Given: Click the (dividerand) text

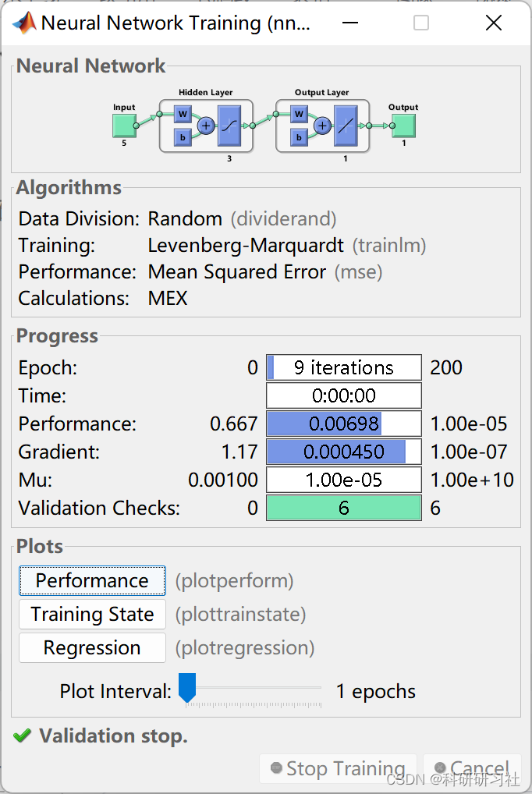Looking at the screenshot, I should point(284,219).
